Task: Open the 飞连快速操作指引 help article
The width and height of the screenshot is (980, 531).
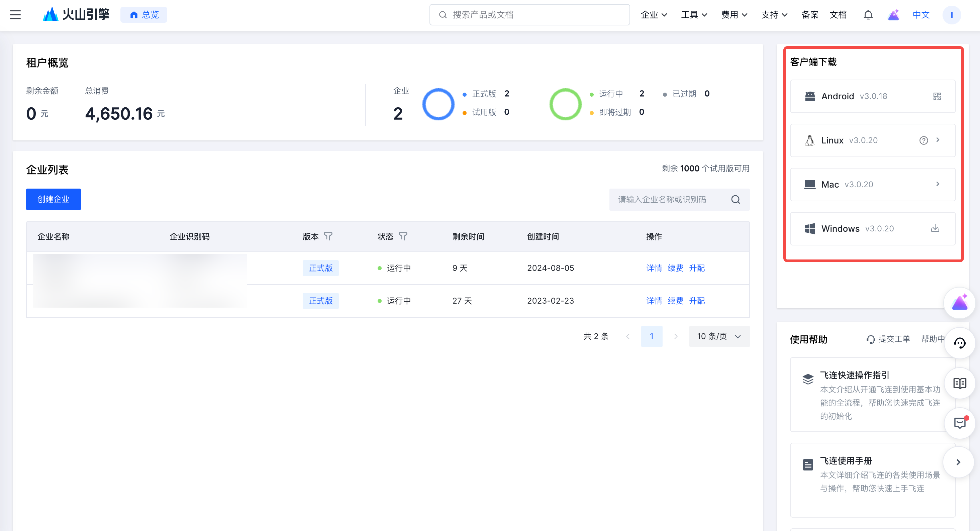Action: coord(854,375)
